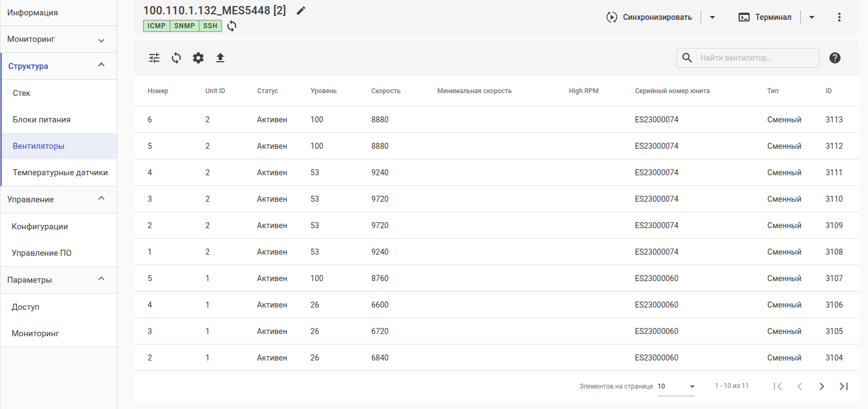The image size is (868, 409).
Task: Click the Терминал button
Action: click(765, 17)
